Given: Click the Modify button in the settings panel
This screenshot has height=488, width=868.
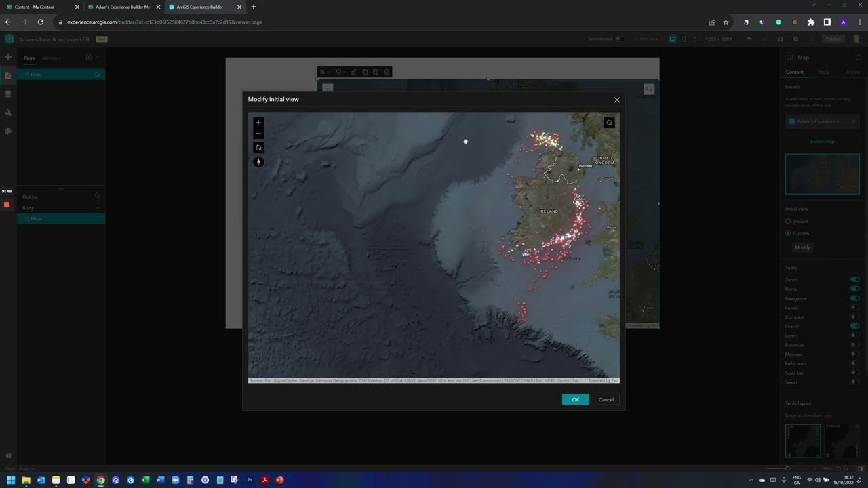Looking at the screenshot, I should pos(802,247).
